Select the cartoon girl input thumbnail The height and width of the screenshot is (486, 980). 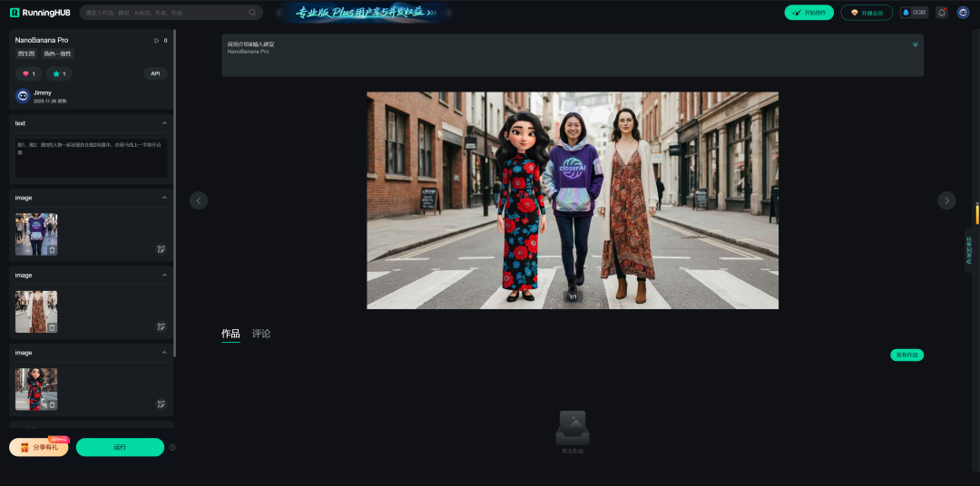pos(36,389)
